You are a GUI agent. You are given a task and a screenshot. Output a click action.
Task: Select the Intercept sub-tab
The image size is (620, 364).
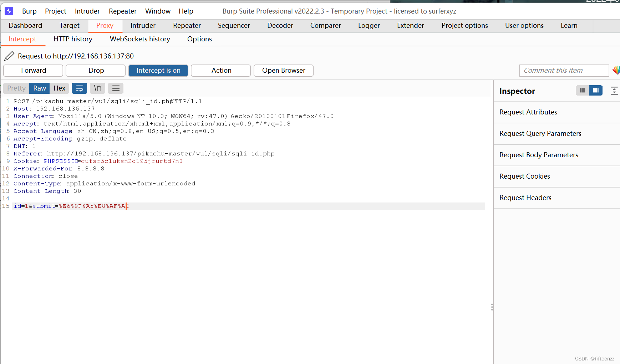tap(22, 39)
